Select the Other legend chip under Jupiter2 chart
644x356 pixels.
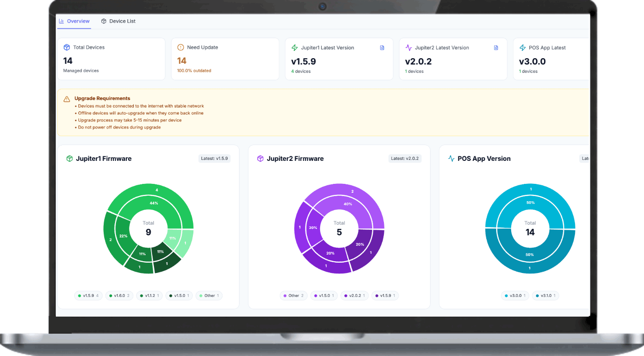(293, 295)
